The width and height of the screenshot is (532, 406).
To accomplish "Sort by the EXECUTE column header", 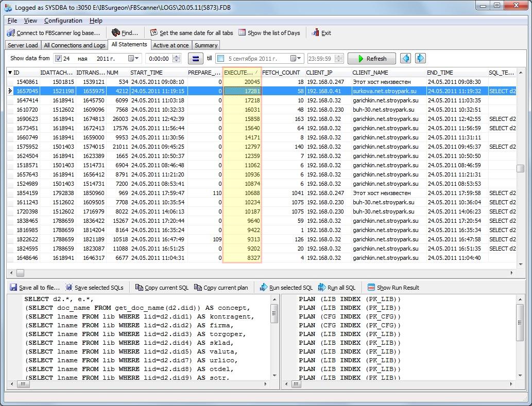I will [x=242, y=73].
